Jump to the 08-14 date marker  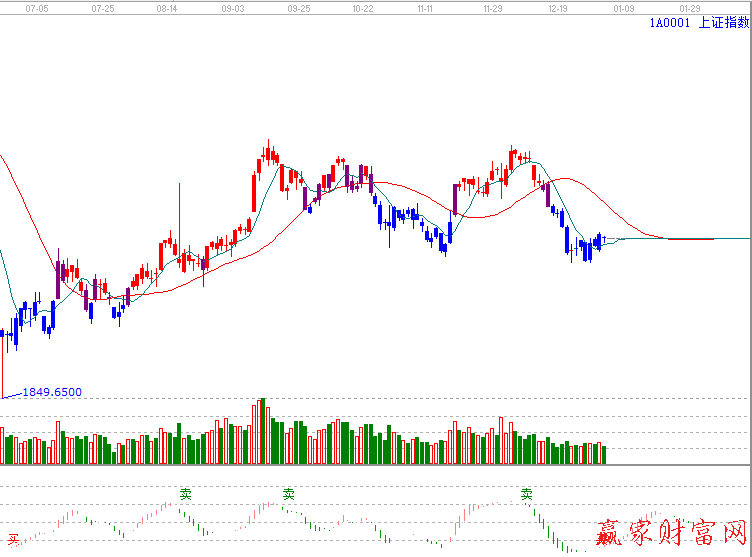pos(168,7)
